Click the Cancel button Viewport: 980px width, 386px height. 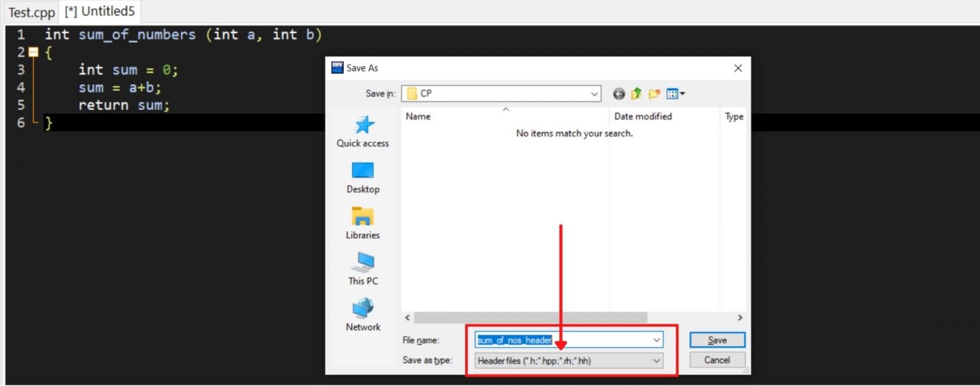(717, 360)
